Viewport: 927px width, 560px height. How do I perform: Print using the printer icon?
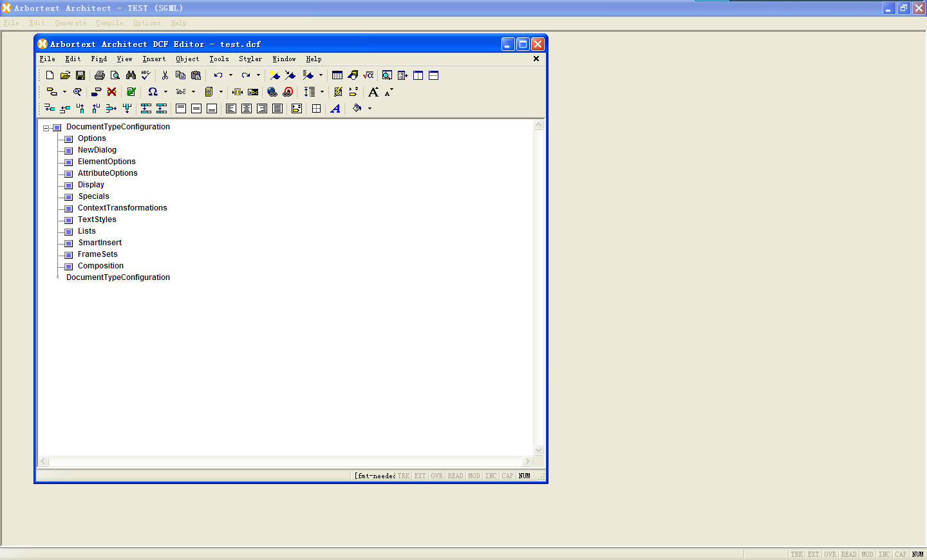tap(100, 75)
